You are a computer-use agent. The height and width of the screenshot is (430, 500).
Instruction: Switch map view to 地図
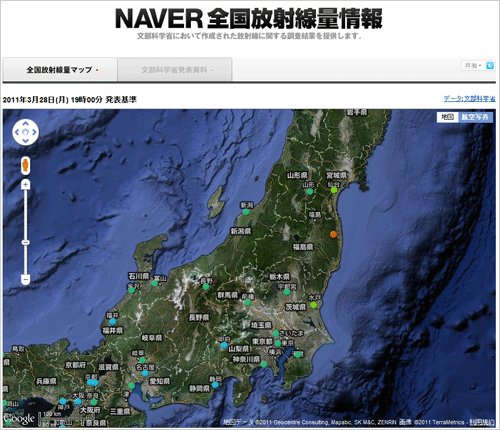pos(447,117)
